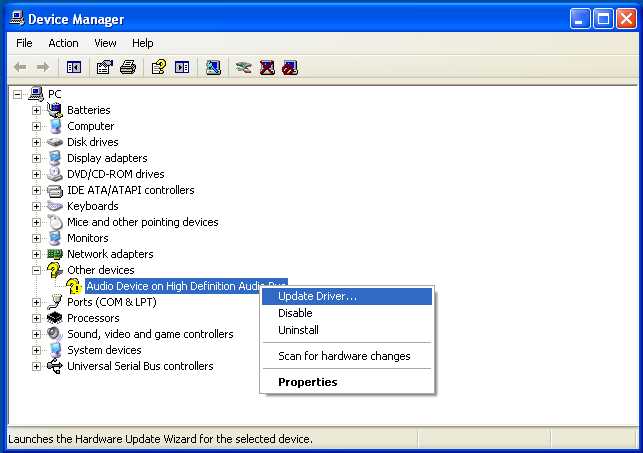643x453 pixels.
Task: Click the Disk drives category icon
Action: [x=55, y=142]
